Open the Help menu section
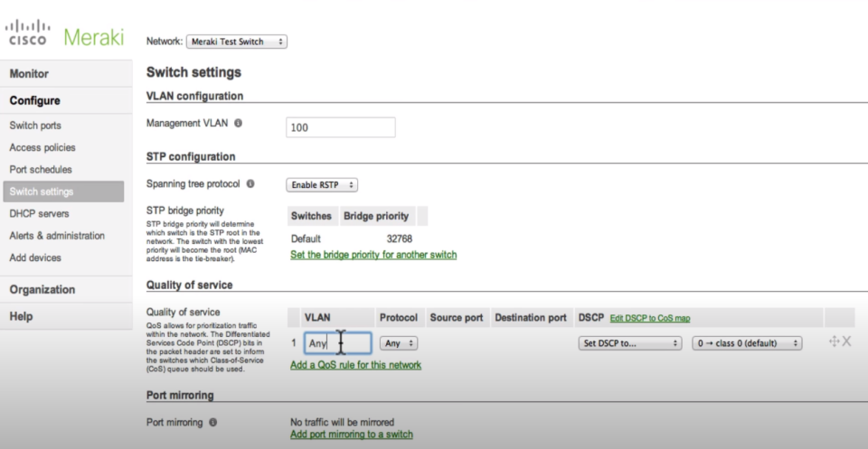868x449 pixels. [x=66, y=316]
